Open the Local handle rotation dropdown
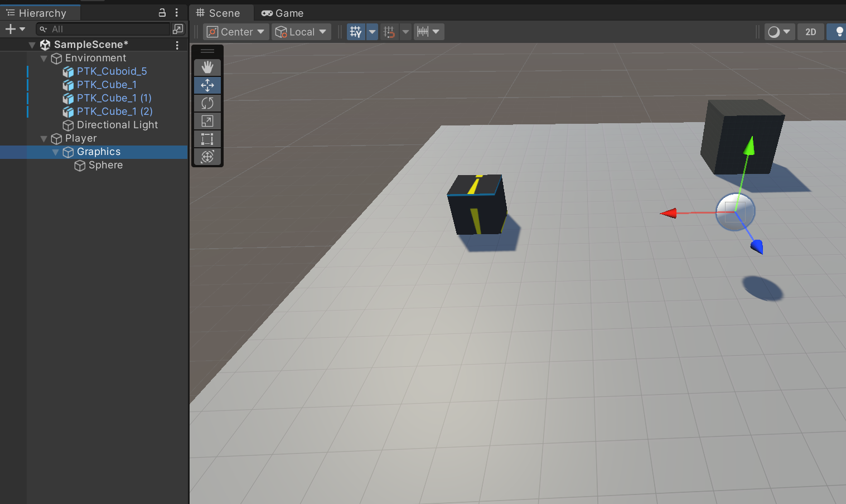The image size is (846, 504). point(301,32)
